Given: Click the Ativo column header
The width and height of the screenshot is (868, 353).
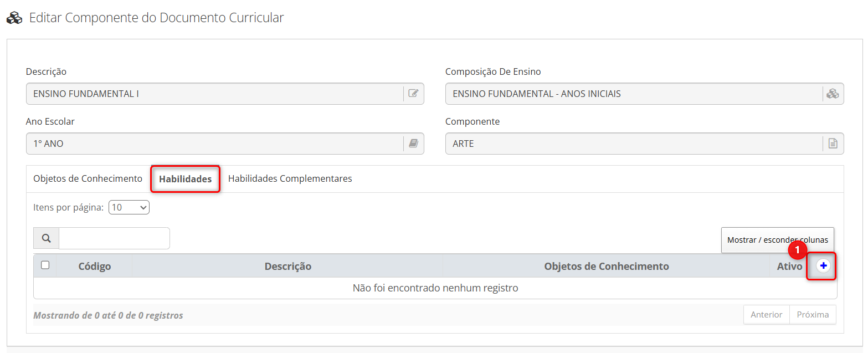Looking at the screenshot, I should pos(789,267).
